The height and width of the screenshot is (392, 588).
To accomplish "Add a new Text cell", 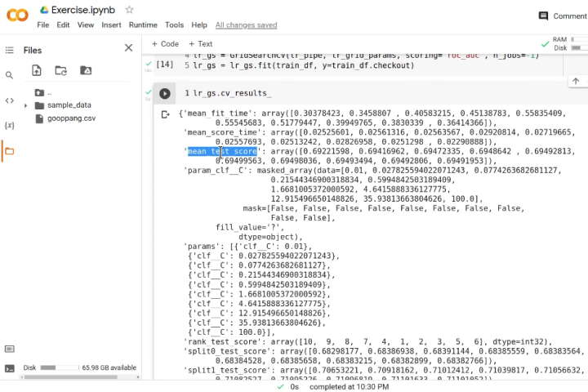I will (x=200, y=44).
